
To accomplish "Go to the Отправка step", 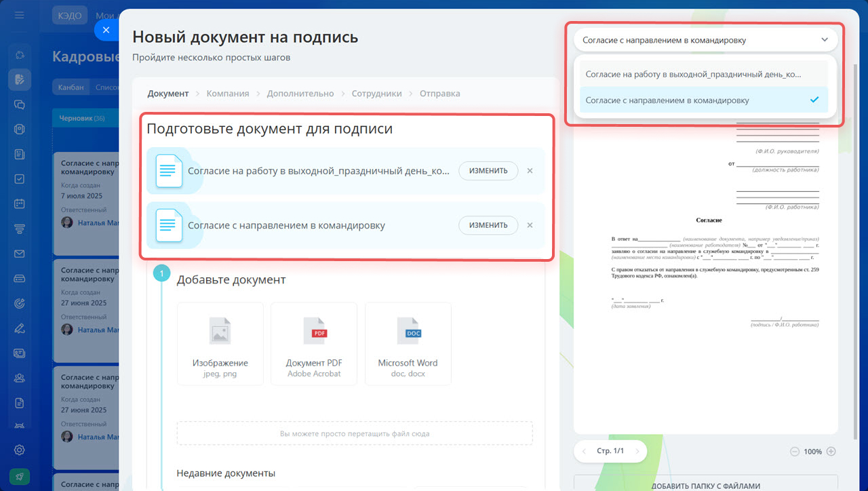I will point(439,94).
